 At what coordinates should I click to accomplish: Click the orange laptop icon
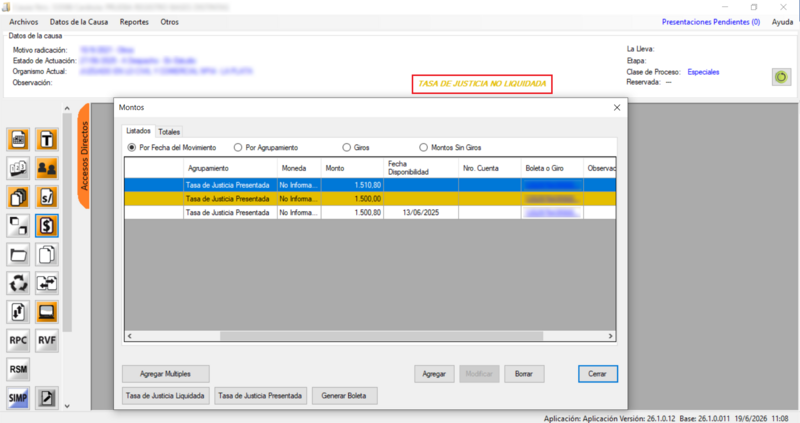pos(47,311)
